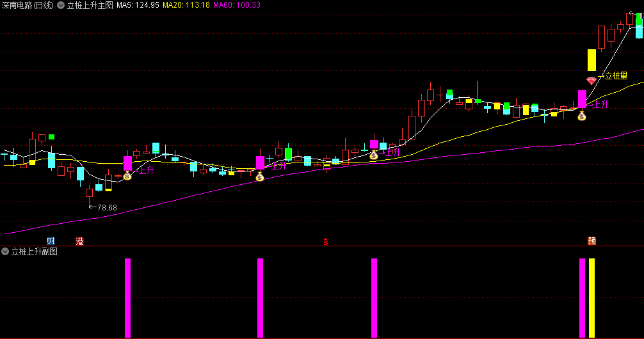Click the 立桩上升副图 indicator name
The width and height of the screenshot is (644, 339).
34,251
